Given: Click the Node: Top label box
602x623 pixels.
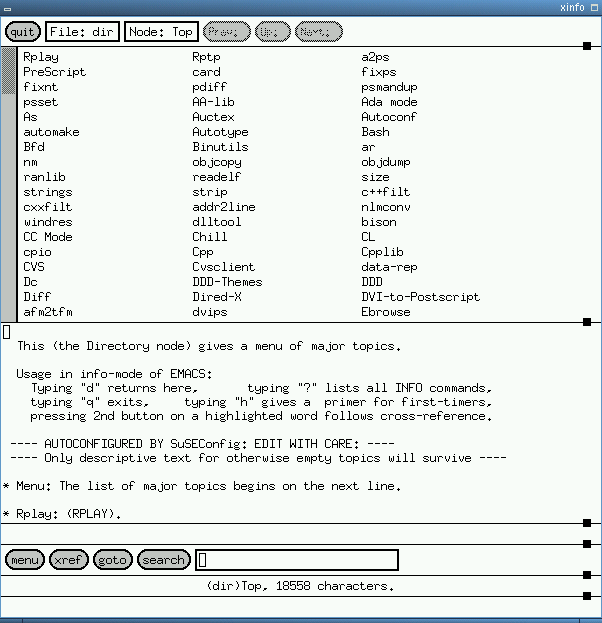Looking at the screenshot, I should [161, 32].
